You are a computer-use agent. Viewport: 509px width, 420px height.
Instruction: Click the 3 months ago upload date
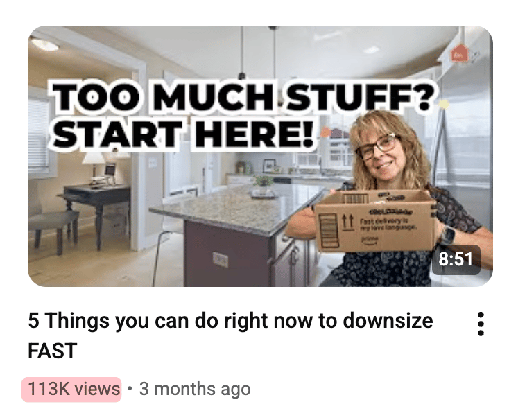click(195, 389)
